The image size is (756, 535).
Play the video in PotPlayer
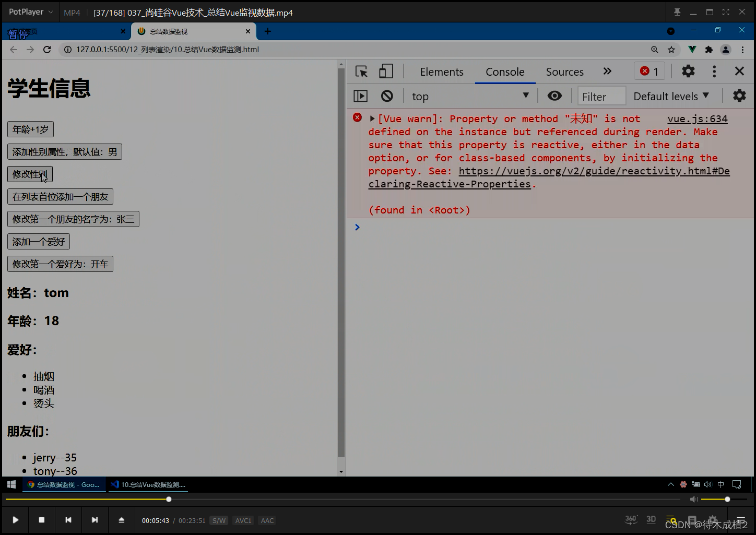15,520
